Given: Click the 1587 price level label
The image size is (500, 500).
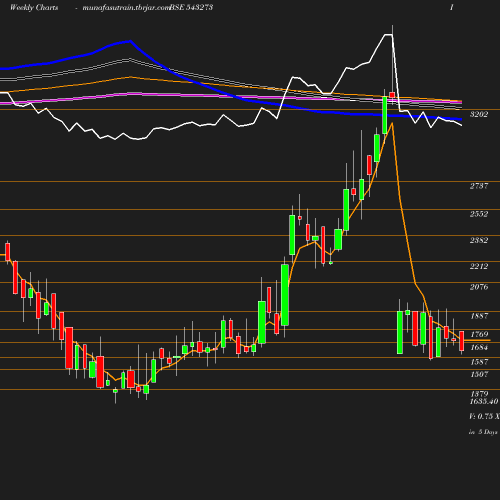Looking at the screenshot, I should (479, 362).
